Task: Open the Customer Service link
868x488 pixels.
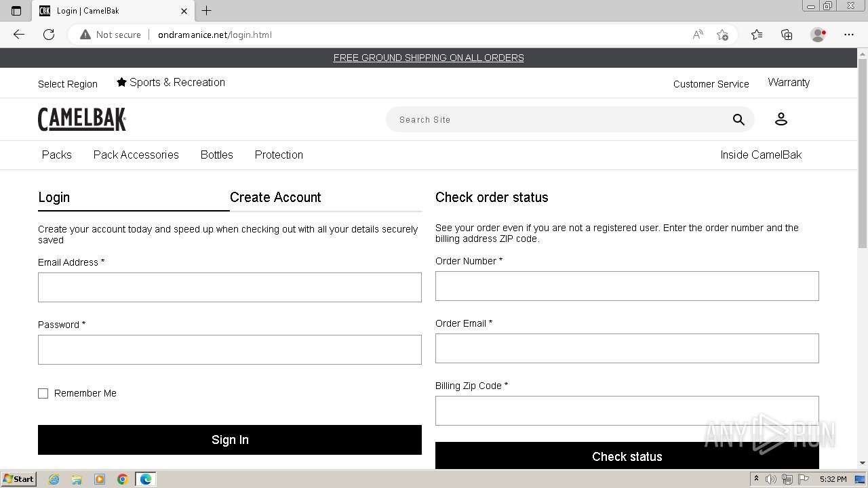Action: [711, 84]
